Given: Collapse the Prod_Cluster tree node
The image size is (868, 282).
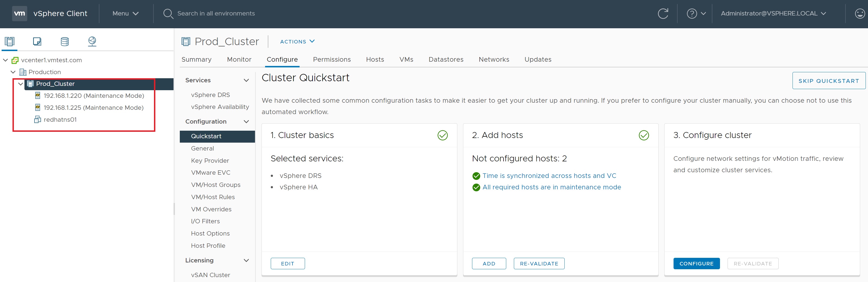Looking at the screenshot, I should coord(21,84).
